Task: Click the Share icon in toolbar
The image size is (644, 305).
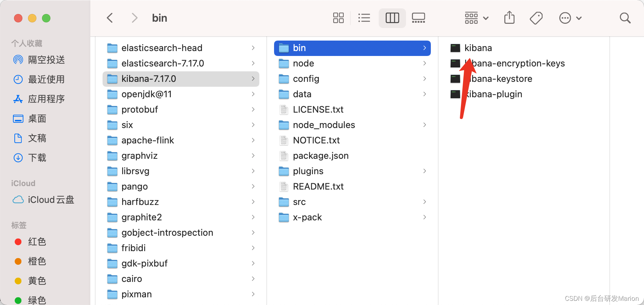Action: click(510, 17)
